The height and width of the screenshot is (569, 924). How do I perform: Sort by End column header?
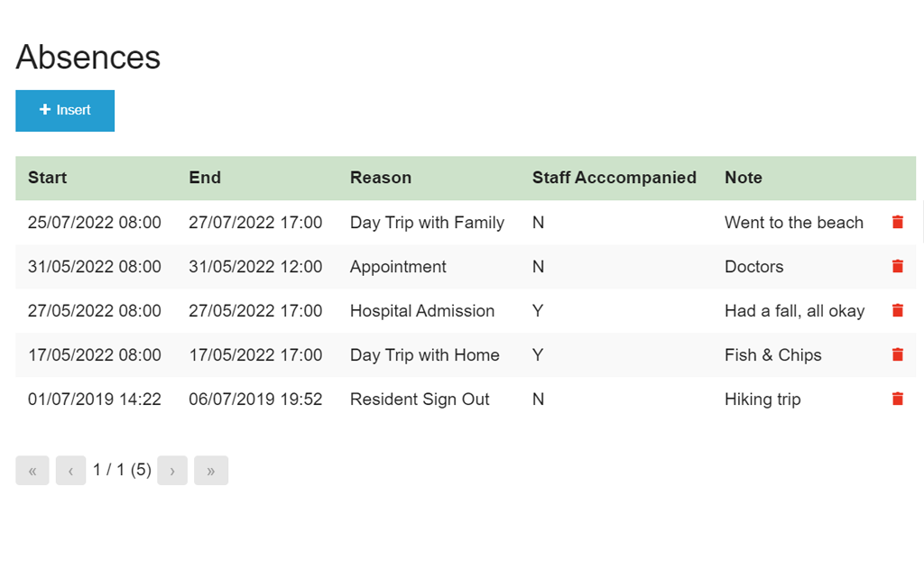[x=205, y=178]
